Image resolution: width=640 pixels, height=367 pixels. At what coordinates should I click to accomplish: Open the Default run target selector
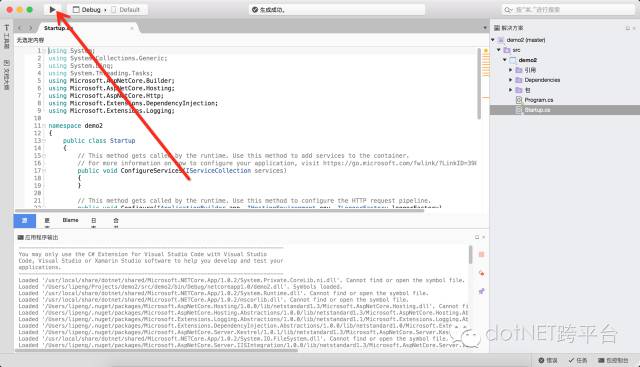pos(126,9)
